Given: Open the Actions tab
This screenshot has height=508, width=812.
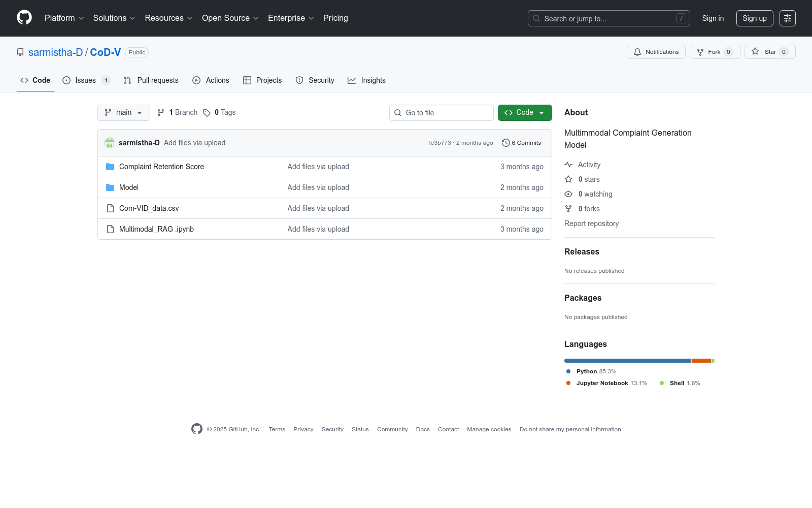Looking at the screenshot, I should pyautogui.click(x=211, y=80).
